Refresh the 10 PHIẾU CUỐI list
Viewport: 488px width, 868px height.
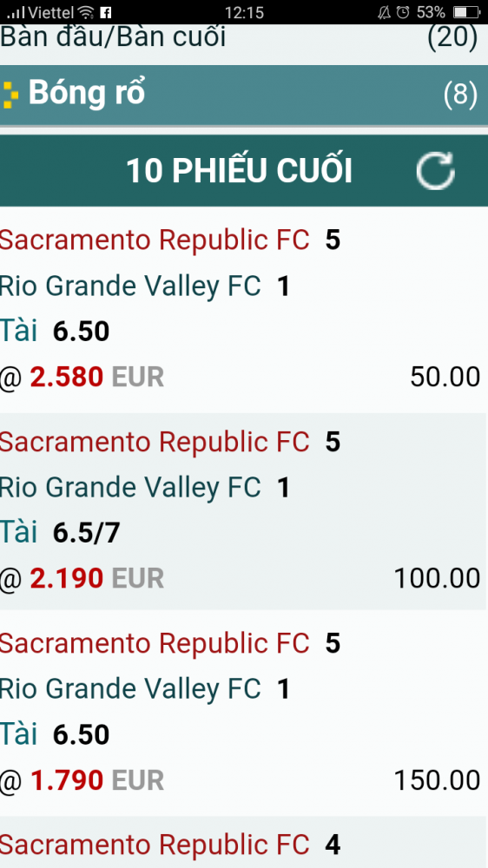tap(435, 170)
